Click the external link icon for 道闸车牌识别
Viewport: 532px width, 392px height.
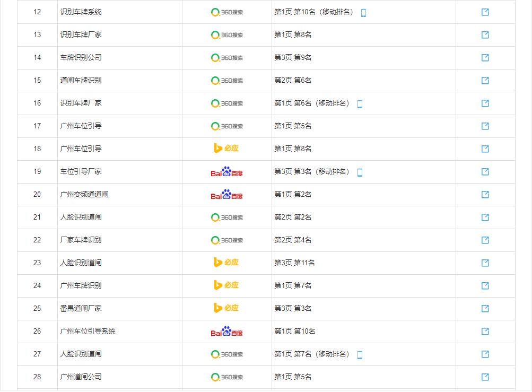click(x=484, y=80)
